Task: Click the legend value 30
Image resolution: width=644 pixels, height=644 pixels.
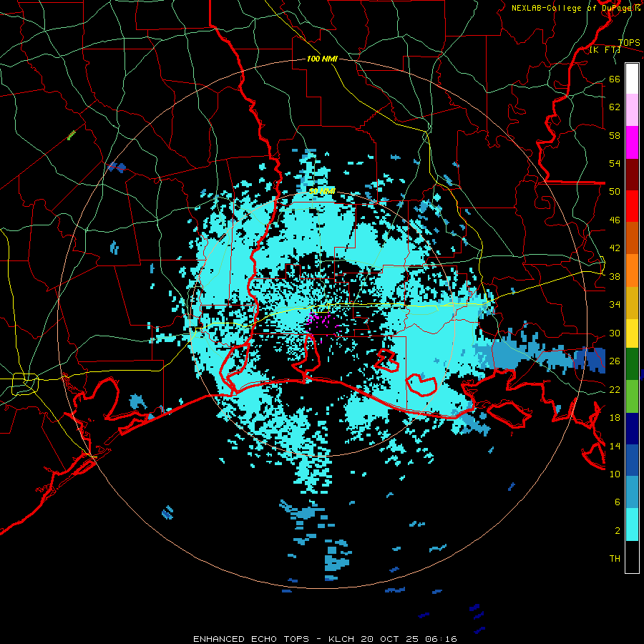Action: click(x=615, y=333)
